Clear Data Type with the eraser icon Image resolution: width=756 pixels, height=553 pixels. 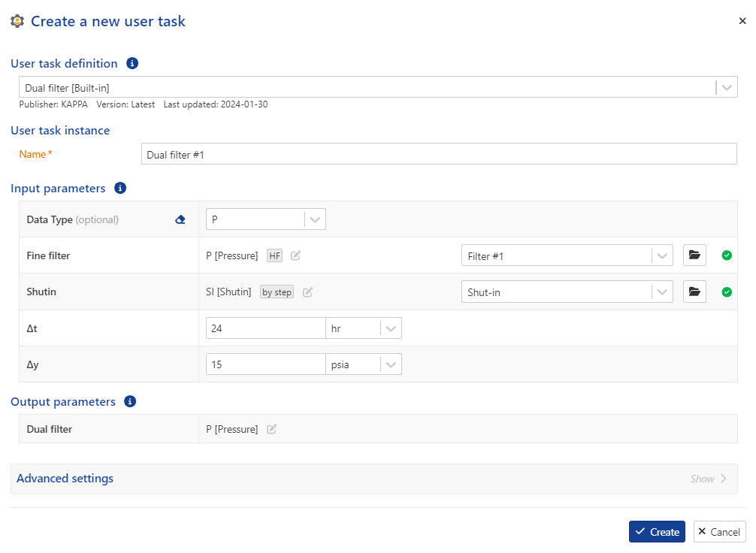(x=180, y=219)
